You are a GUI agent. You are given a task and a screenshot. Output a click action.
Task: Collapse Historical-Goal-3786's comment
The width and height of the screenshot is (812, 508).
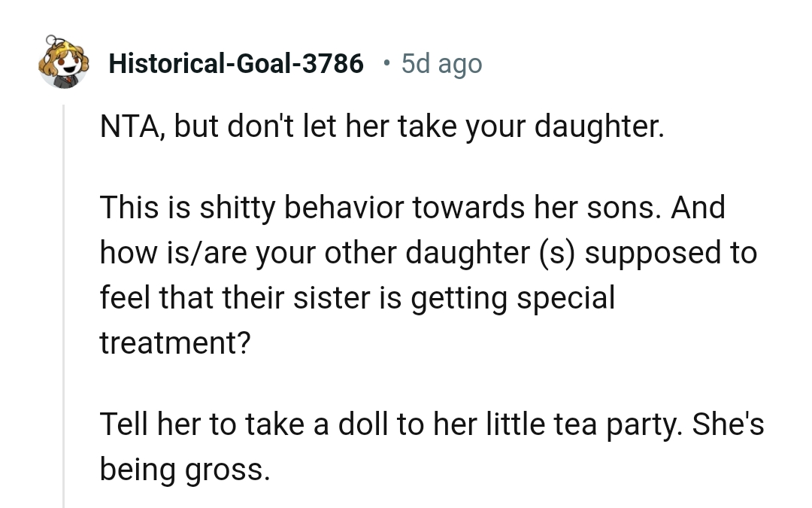tap(62, 301)
